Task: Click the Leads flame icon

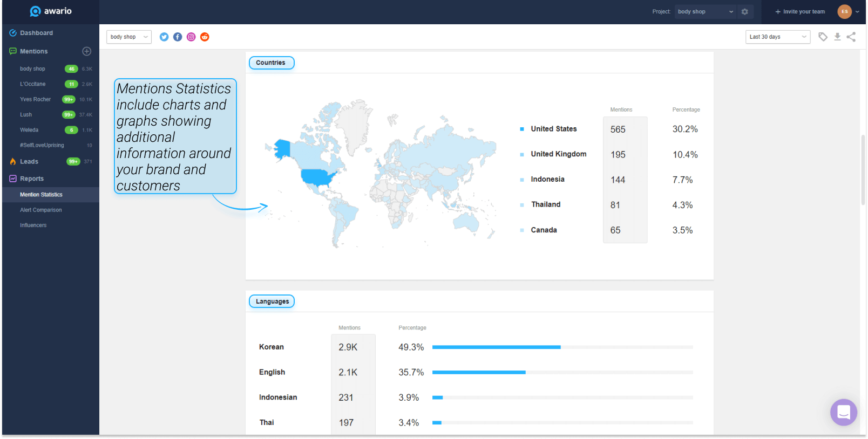Action: point(13,161)
